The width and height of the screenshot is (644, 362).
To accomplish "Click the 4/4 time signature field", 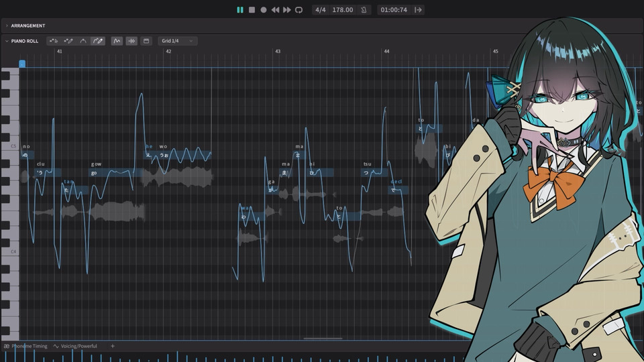I will (x=321, y=10).
